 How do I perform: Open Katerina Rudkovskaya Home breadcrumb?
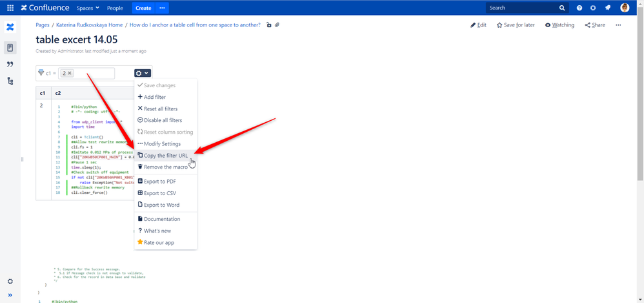89,25
